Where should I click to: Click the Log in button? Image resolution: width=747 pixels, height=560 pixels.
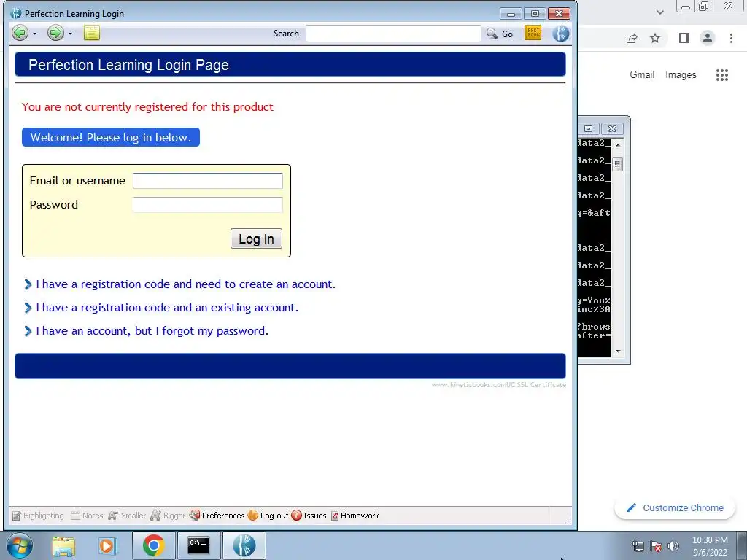click(x=256, y=238)
